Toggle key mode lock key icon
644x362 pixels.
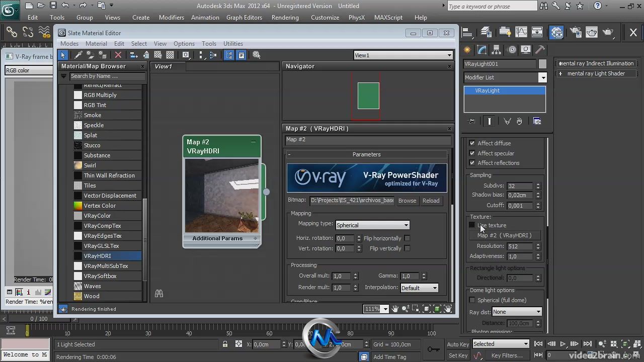434,349
